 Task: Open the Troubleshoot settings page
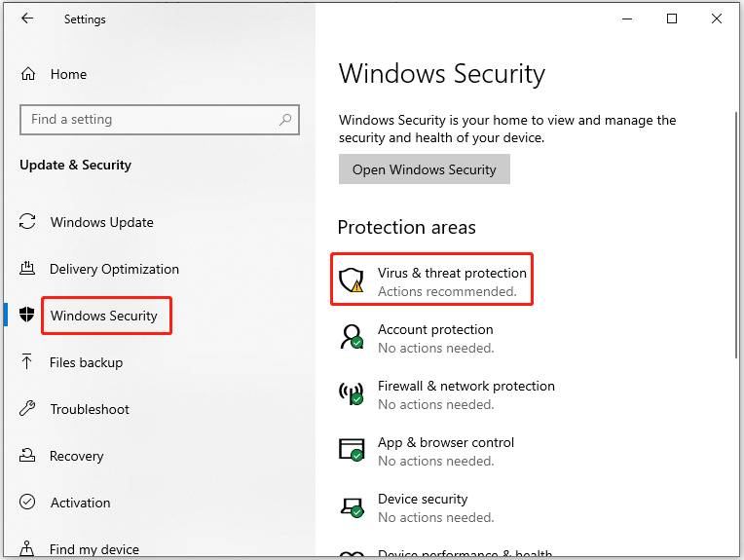90,409
